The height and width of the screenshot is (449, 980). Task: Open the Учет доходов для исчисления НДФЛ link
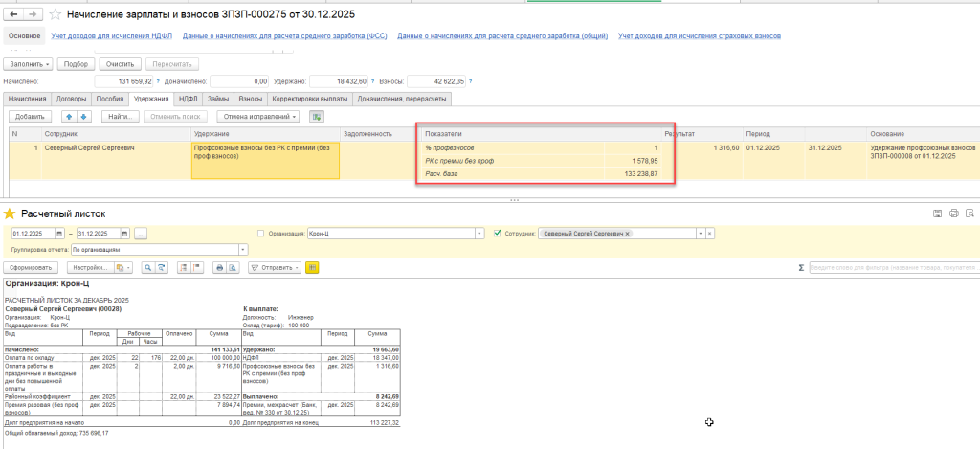coord(112,36)
